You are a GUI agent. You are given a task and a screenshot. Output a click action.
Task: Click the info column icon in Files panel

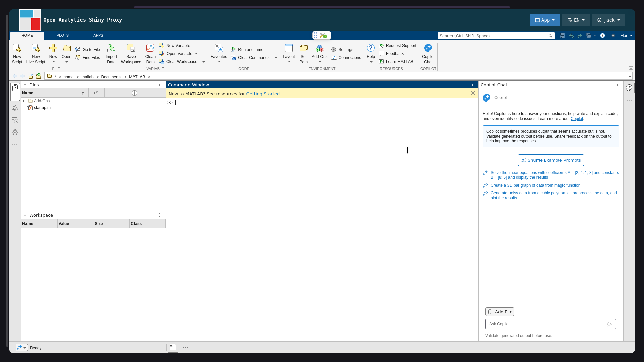point(135,93)
